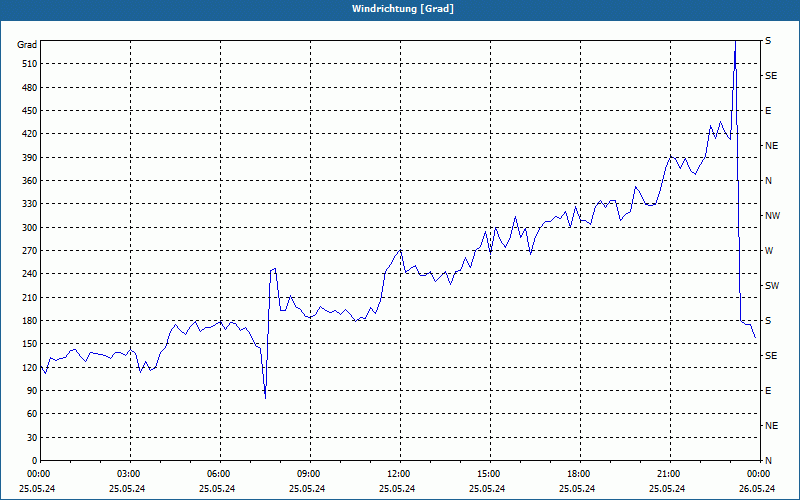The width and height of the screenshot is (800, 500).
Task: Click the 26.05.24 date label
Action: (757, 489)
